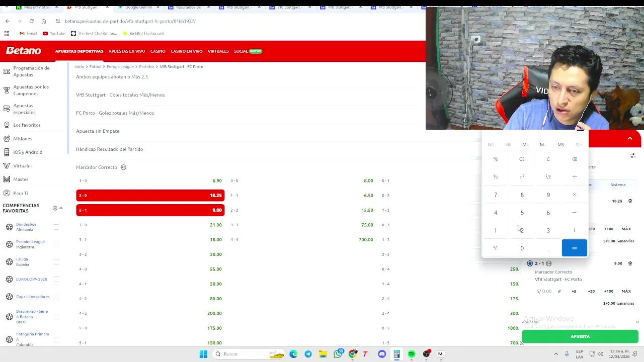Open the YouTube bookmark
The image size is (644, 362).
(x=54, y=33)
